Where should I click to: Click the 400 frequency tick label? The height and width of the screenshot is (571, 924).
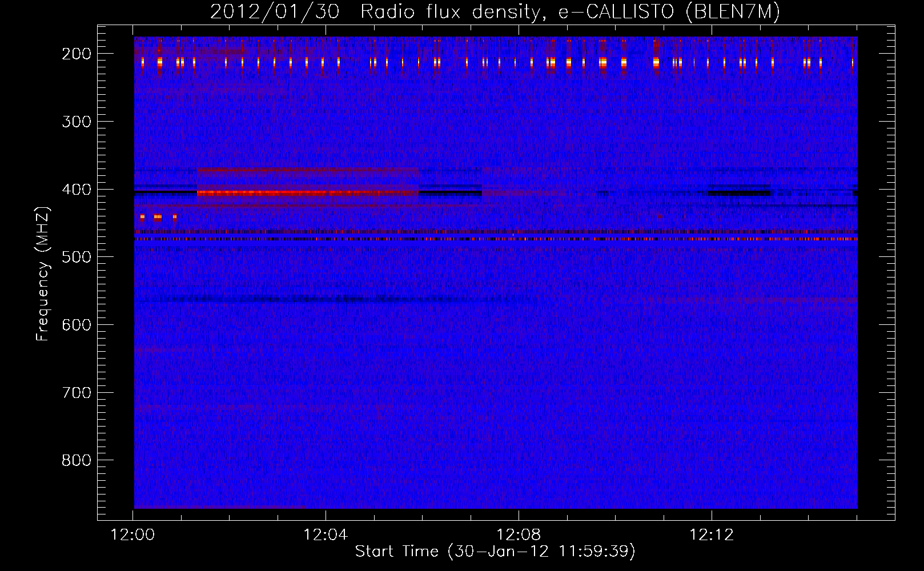point(76,190)
